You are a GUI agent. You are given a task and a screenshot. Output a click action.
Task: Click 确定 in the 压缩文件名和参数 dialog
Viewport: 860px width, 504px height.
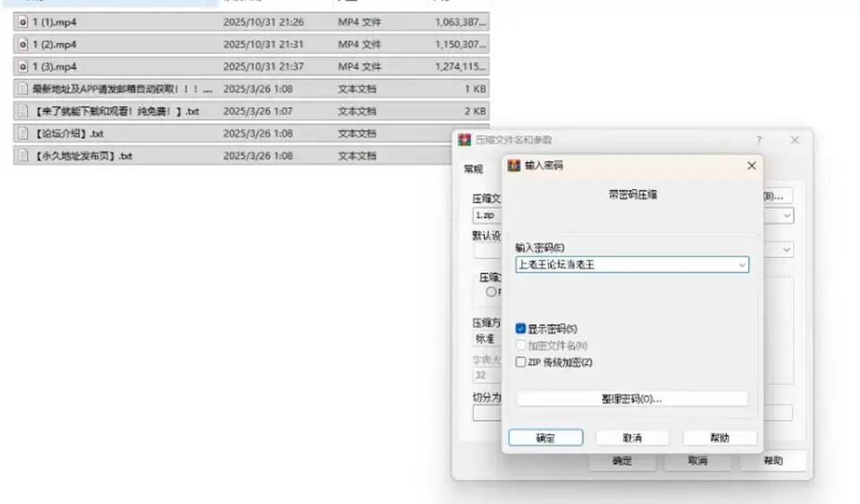click(622, 461)
